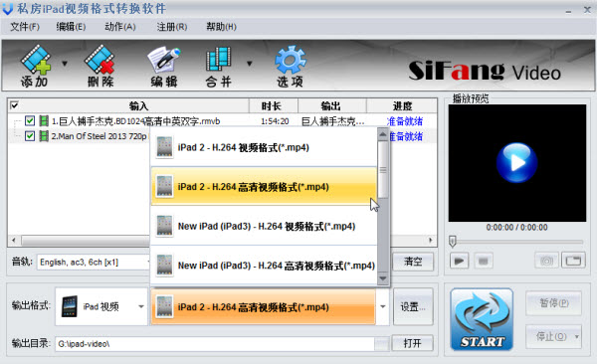Toggle the select-all checkbox in header
The width and height of the screenshot is (597, 364).
tap(14, 105)
